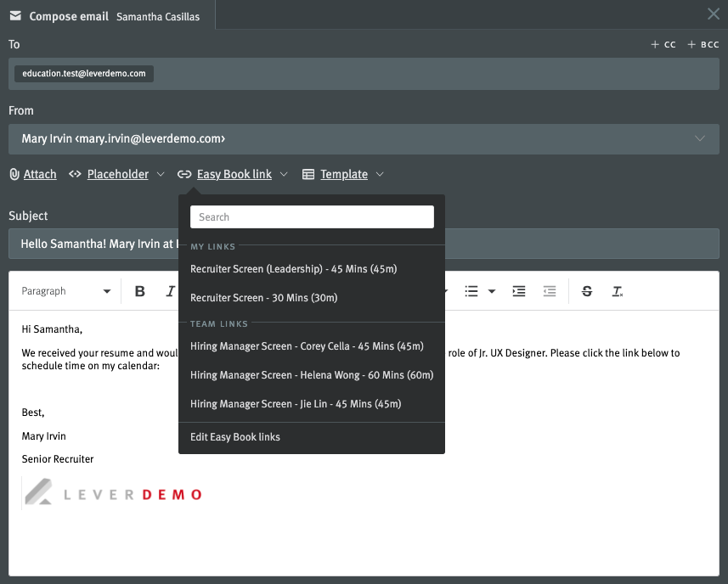Open the Placeholder menu

(x=118, y=174)
